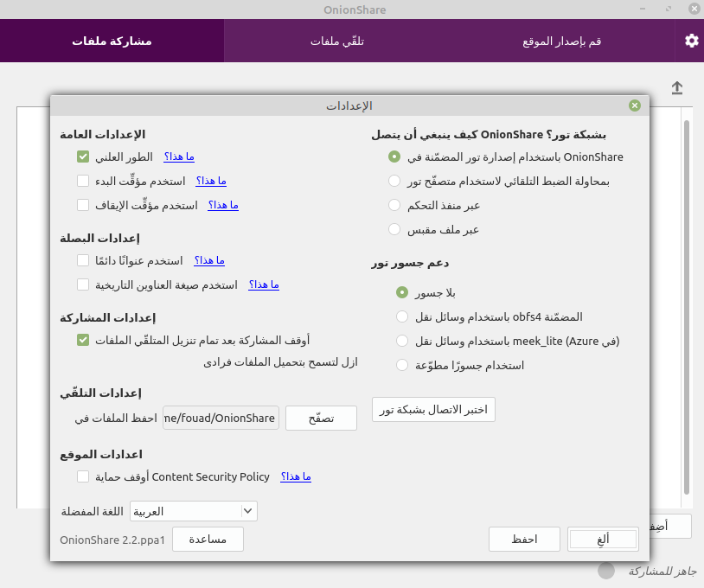Check استخدم صيغة العناوين التاريخية option
Image resolution: width=704 pixels, height=588 pixels.
pos(83,284)
